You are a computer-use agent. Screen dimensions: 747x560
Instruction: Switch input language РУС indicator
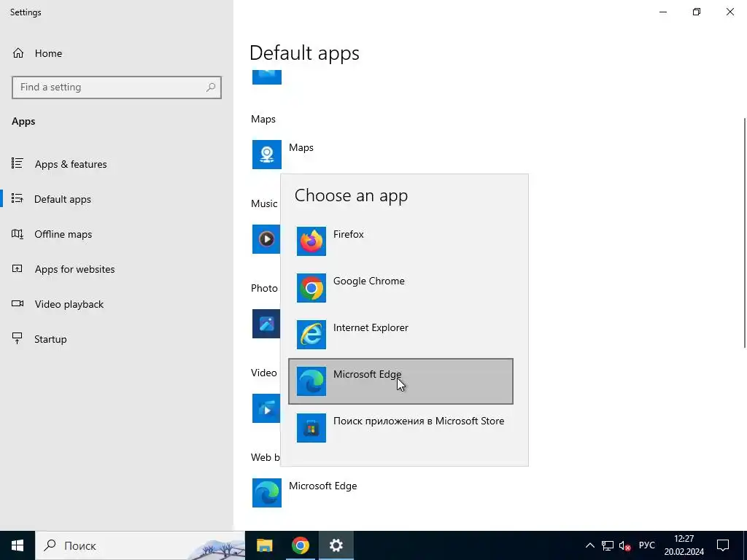[647, 545]
